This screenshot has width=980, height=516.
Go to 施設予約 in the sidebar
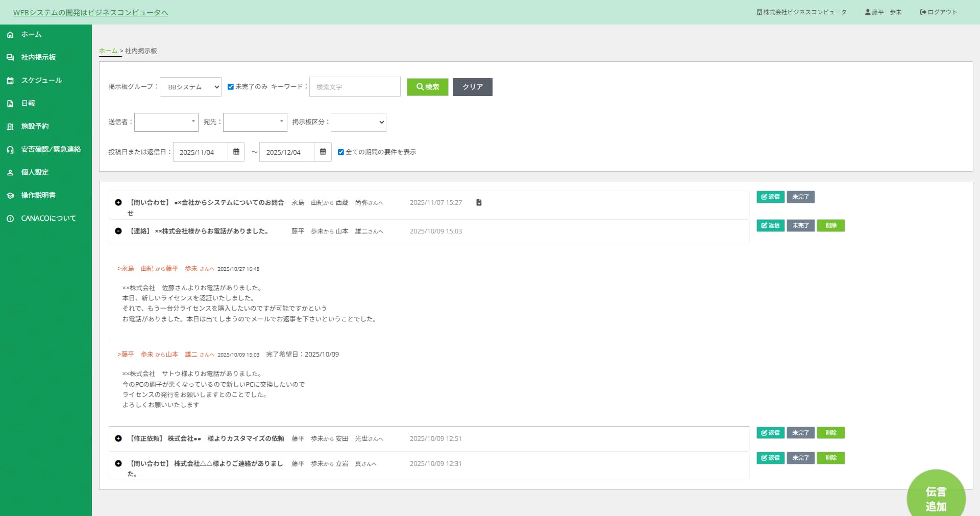click(35, 127)
